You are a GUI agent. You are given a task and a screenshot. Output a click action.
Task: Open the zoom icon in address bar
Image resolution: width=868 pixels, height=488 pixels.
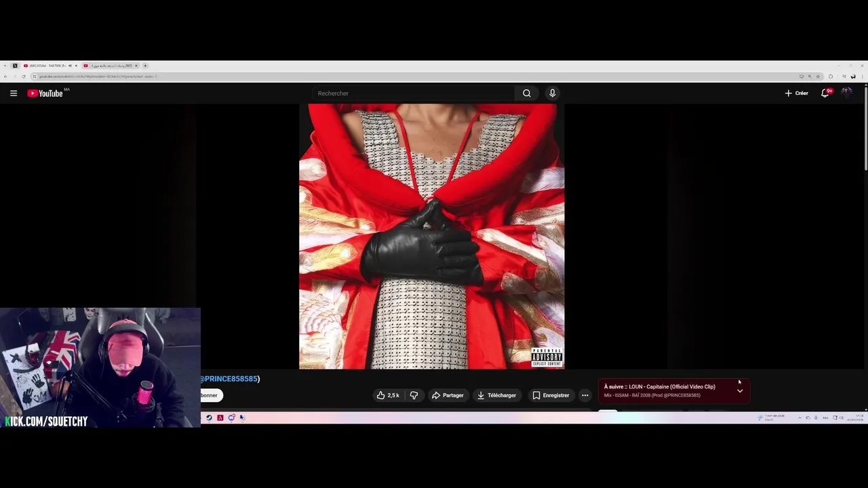point(810,77)
